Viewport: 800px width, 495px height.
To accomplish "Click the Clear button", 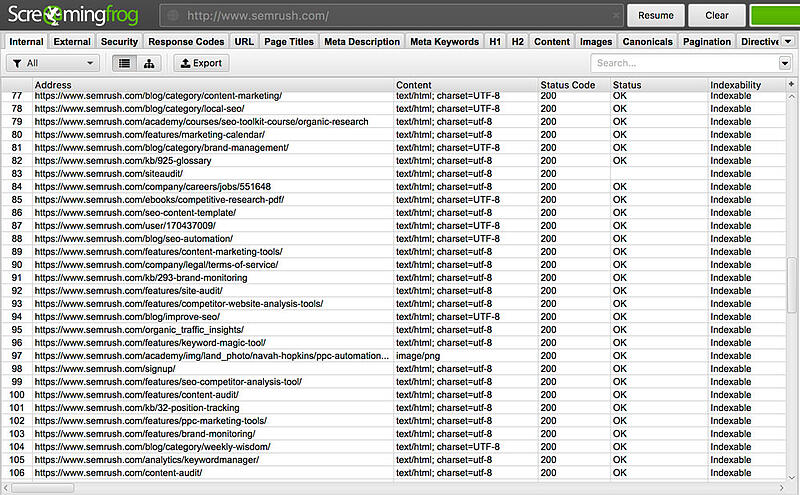I will point(717,15).
